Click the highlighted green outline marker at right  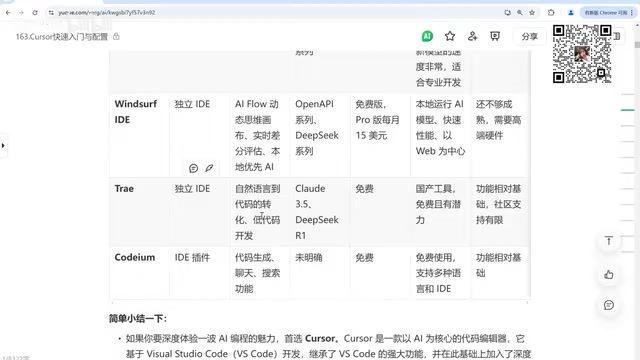coord(627,110)
